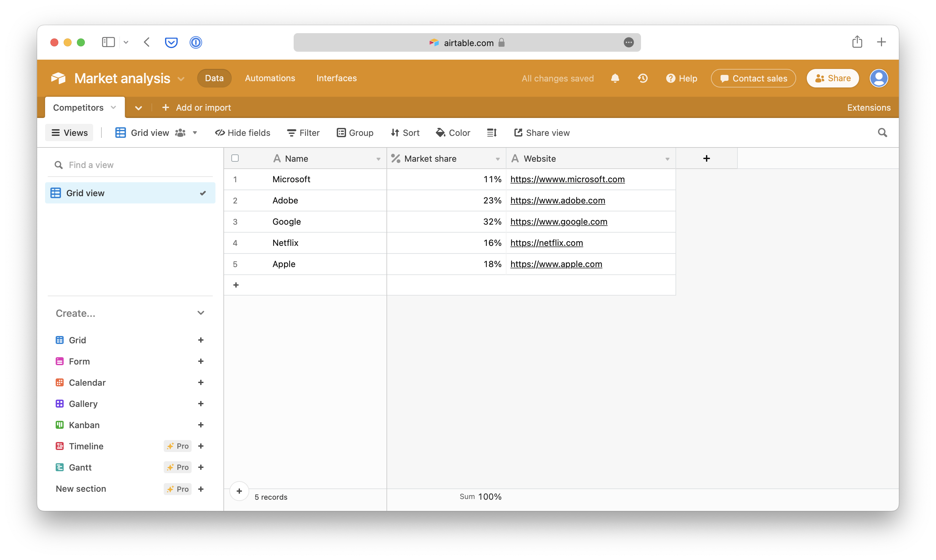The height and width of the screenshot is (560, 936).
Task: Click the Safari sidebar toggle icon
Action: click(x=108, y=42)
